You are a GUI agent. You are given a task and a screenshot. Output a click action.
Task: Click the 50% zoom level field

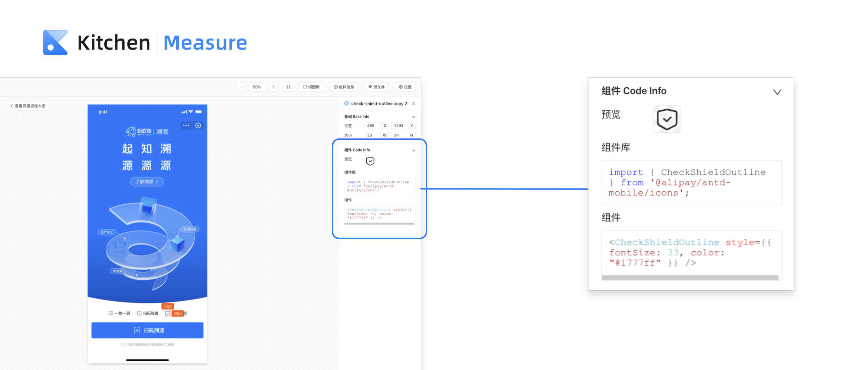(x=257, y=87)
